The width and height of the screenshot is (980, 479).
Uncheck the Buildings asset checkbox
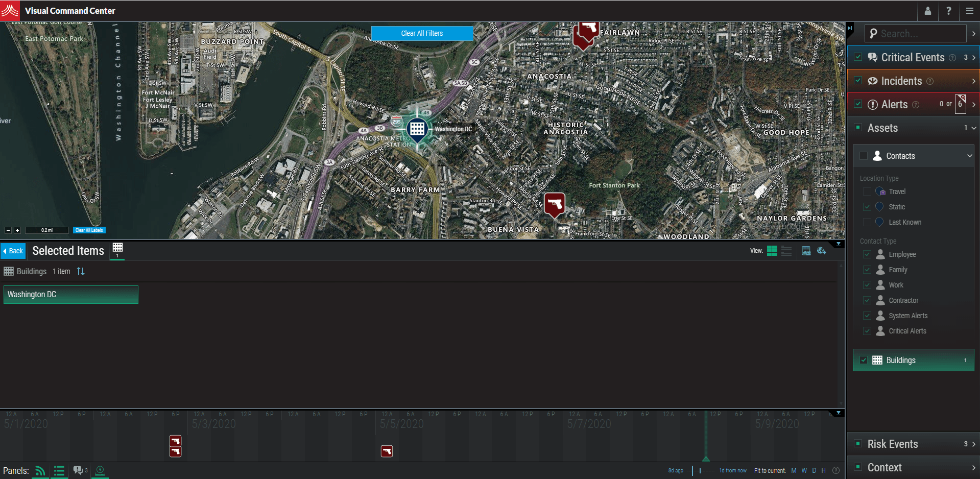864,360
